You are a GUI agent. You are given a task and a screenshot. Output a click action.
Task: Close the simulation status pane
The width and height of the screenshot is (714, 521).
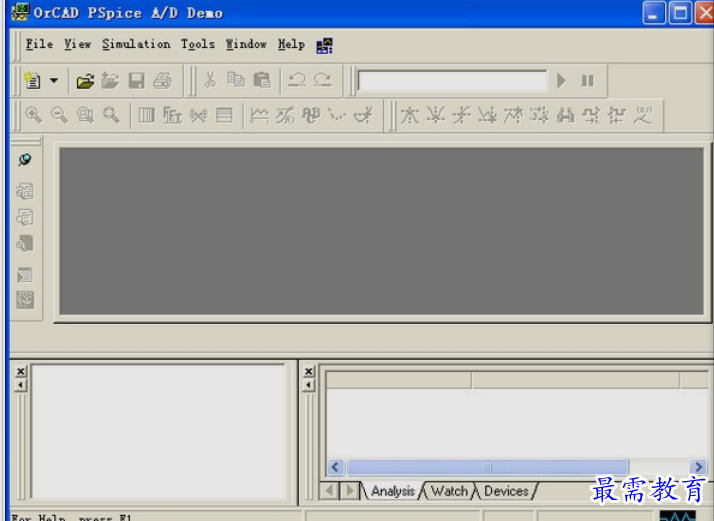[x=309, y=371]
